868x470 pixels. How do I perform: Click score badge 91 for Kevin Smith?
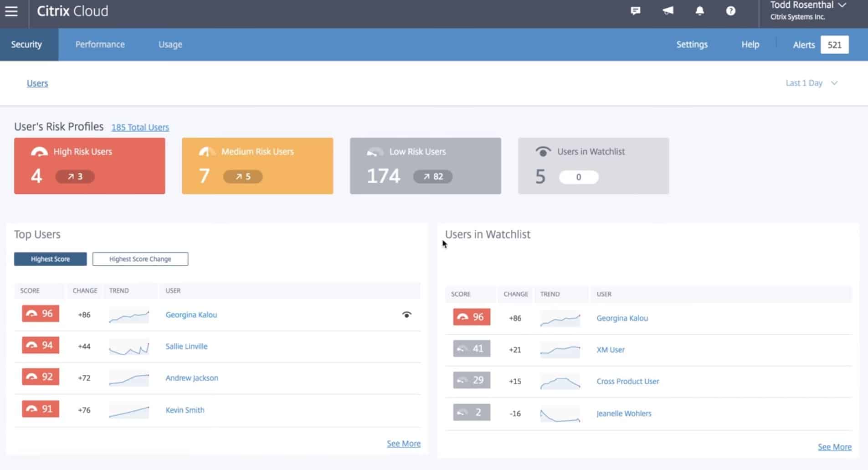click(41, 409)
